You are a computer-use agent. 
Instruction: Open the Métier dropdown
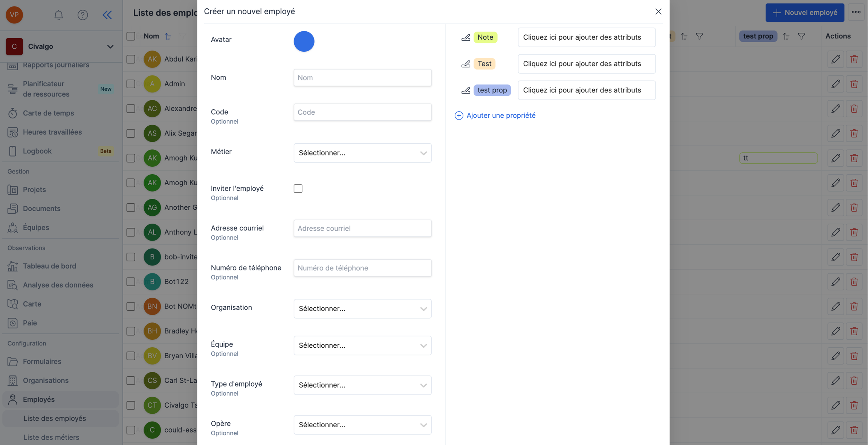pyautogui.click(x=362, y=153)
